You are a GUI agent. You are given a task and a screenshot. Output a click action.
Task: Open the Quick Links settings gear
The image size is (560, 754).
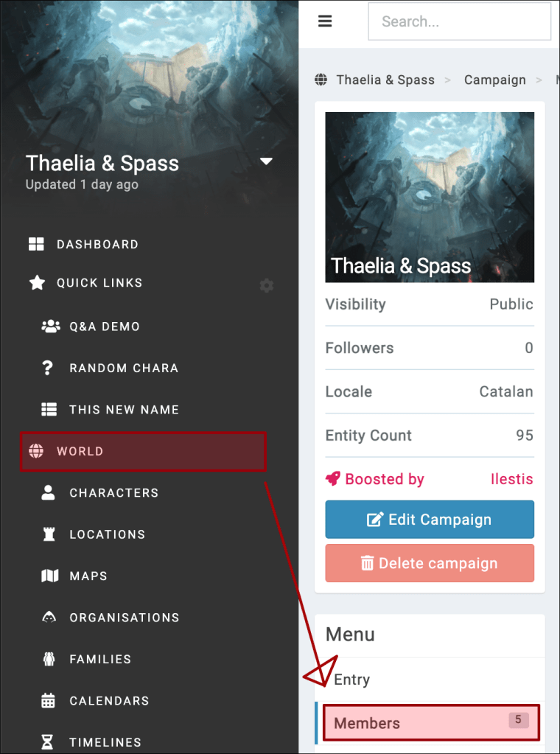(x=266, y=285)
